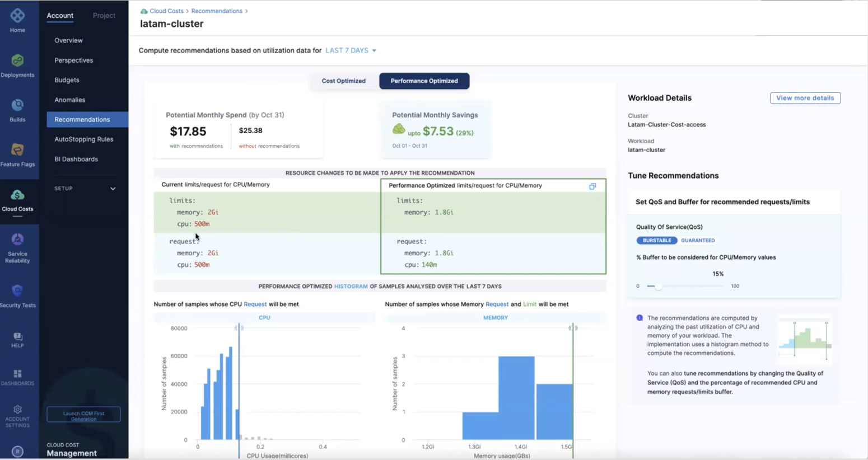Click the buffer percentage slider handle
This screenshot has height=460, width=868.
pos(659,287)
